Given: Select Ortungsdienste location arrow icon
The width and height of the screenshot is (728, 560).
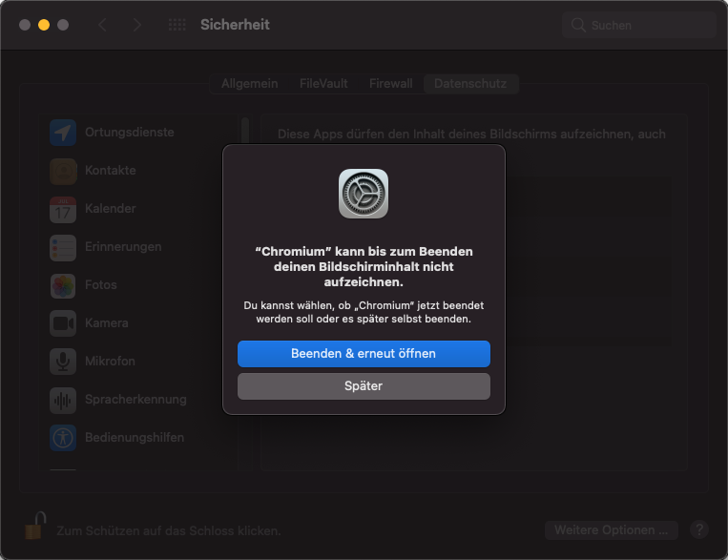Looking at the screenshot, I should 63,133.
